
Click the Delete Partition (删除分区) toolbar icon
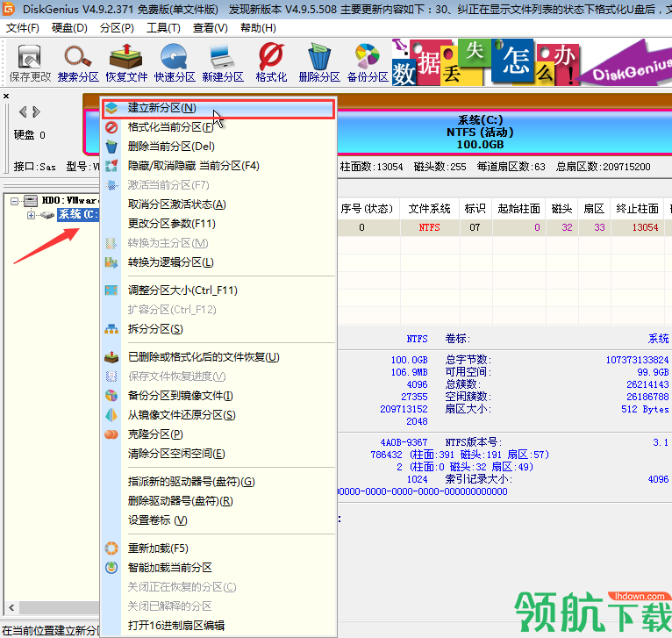pyautogui.click(x=319, y=63)
